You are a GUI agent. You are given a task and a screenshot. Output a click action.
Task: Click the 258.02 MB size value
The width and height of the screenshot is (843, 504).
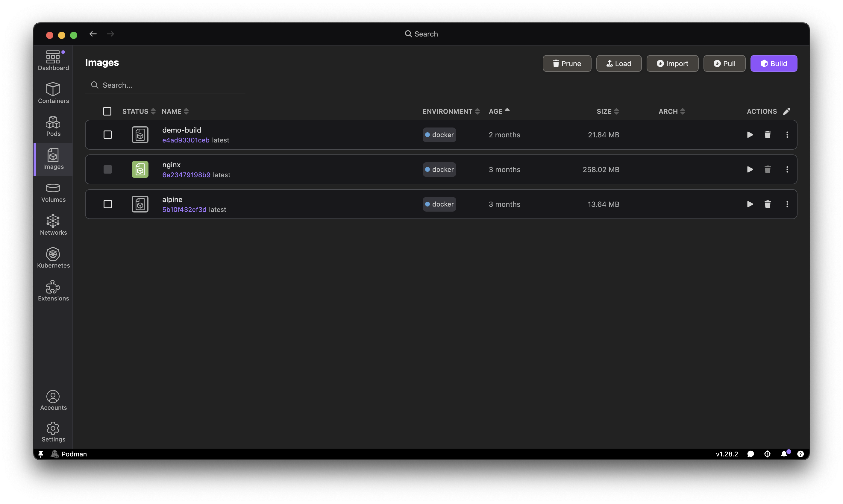pos(601,169)
